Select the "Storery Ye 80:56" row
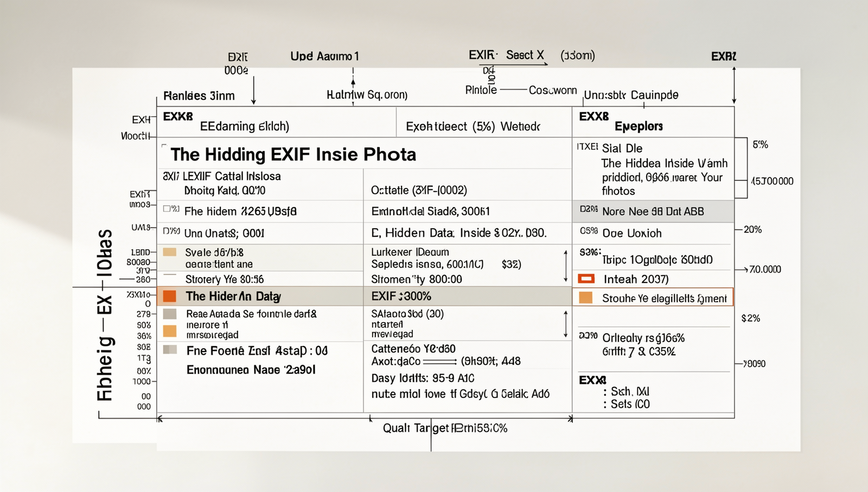 225,279
